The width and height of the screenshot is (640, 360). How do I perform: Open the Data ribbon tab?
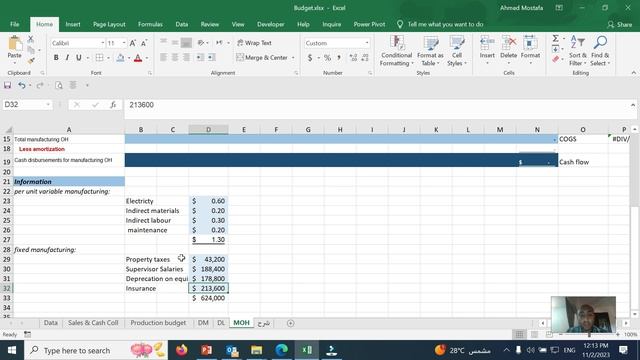(182, 24)
